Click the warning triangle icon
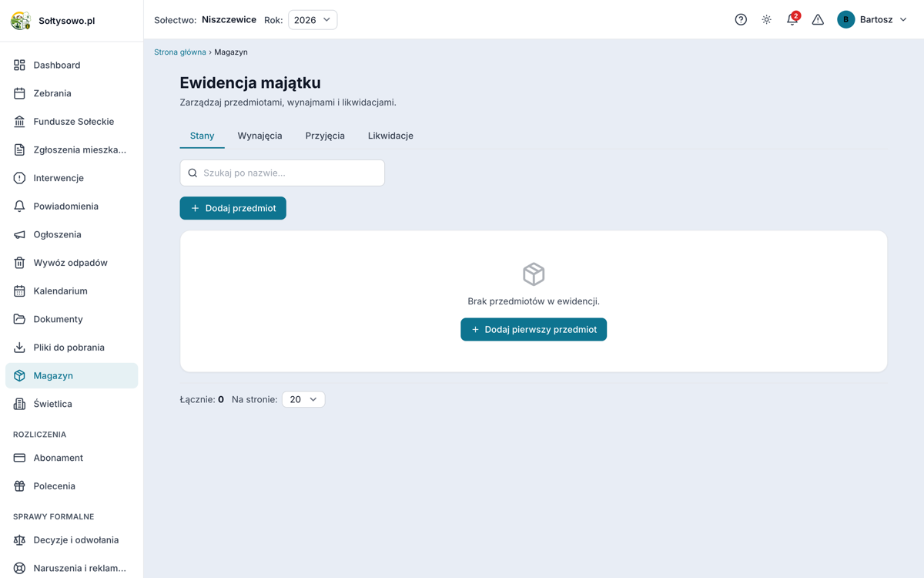The image size is (924, 578). click(818, 20)
